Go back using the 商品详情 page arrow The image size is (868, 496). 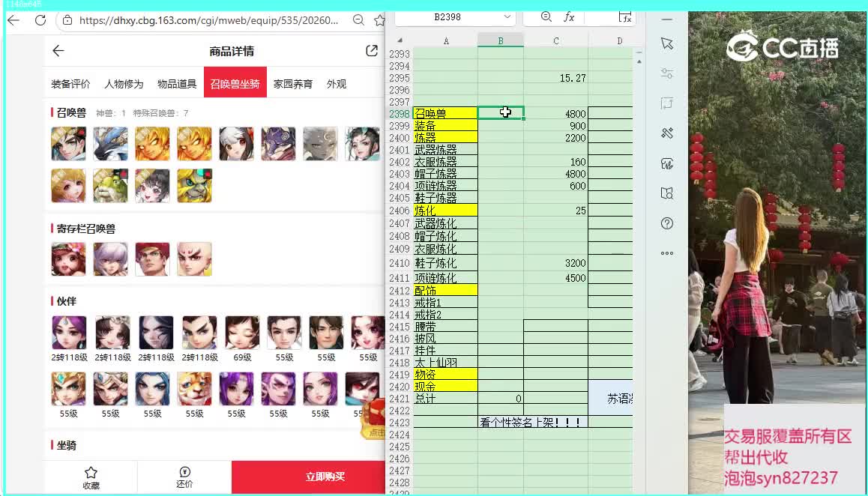point(58,51)
